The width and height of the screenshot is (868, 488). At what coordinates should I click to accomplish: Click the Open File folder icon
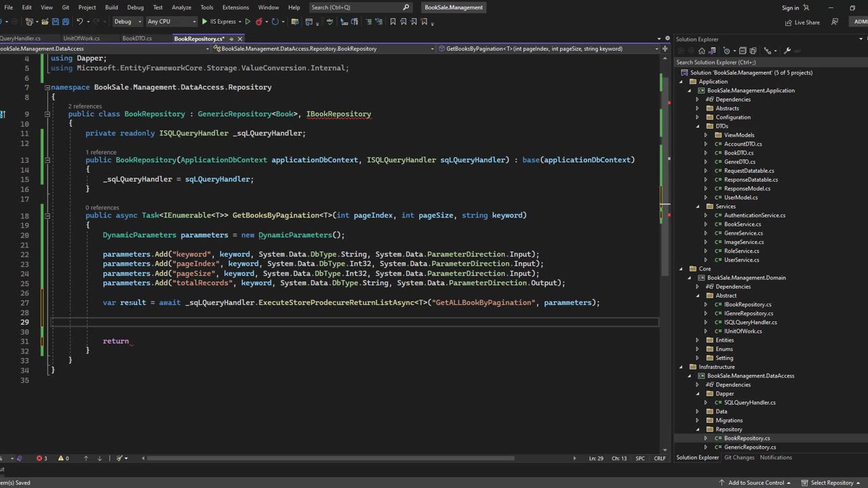(x=45, y=22)
